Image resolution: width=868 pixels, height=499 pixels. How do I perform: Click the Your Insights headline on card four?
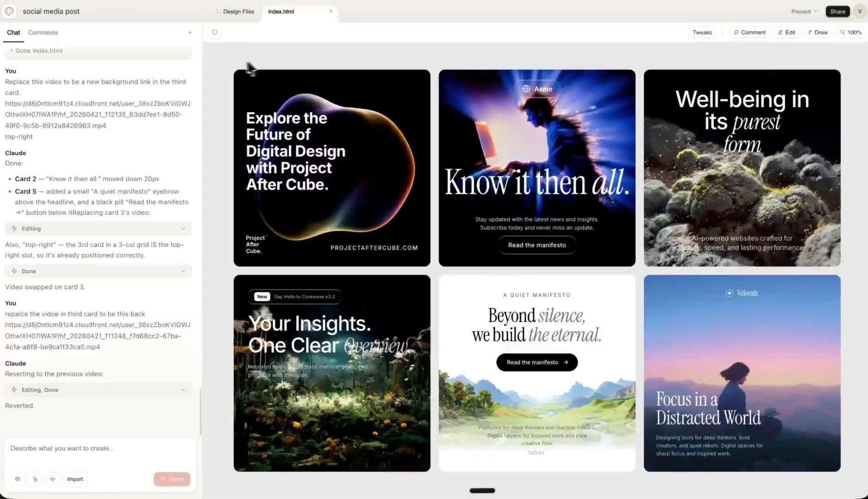click(x=329, y=335)
